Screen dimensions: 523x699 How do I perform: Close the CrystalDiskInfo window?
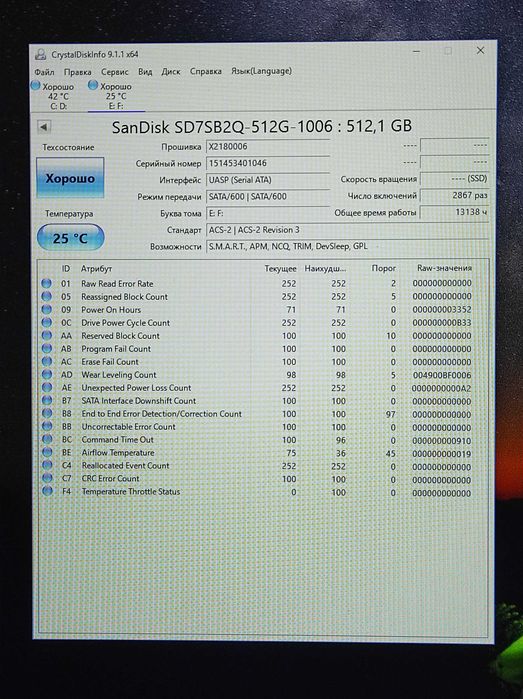[480, 50]
